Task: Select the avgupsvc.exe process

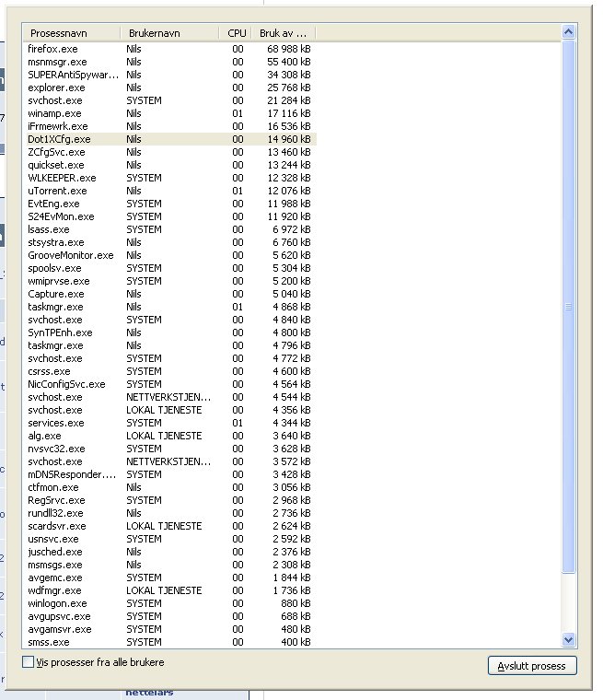Action: tap(169, 616)
